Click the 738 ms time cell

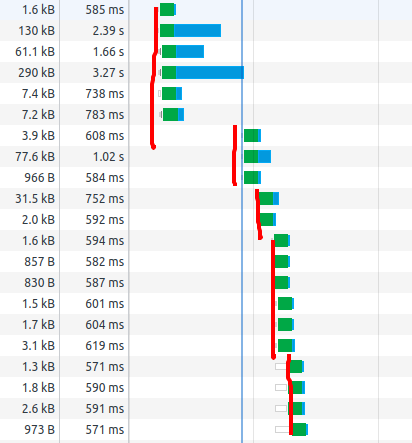click(x=105, y=94)
